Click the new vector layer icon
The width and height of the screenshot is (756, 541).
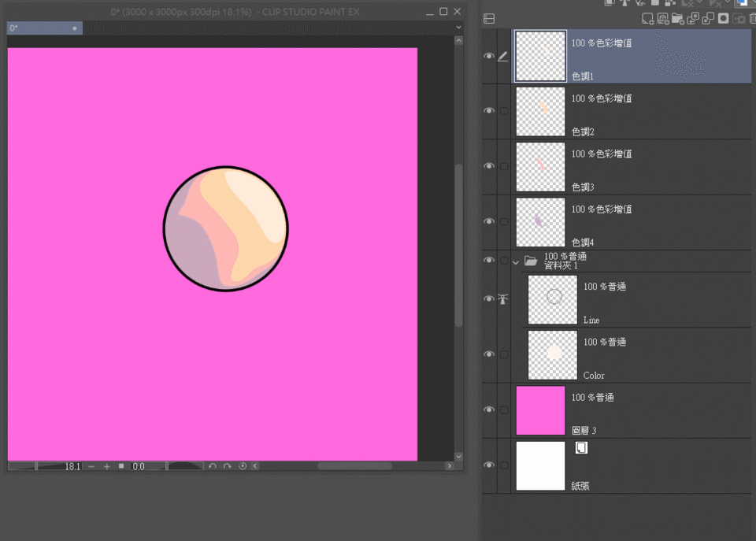tap(662, 18)
